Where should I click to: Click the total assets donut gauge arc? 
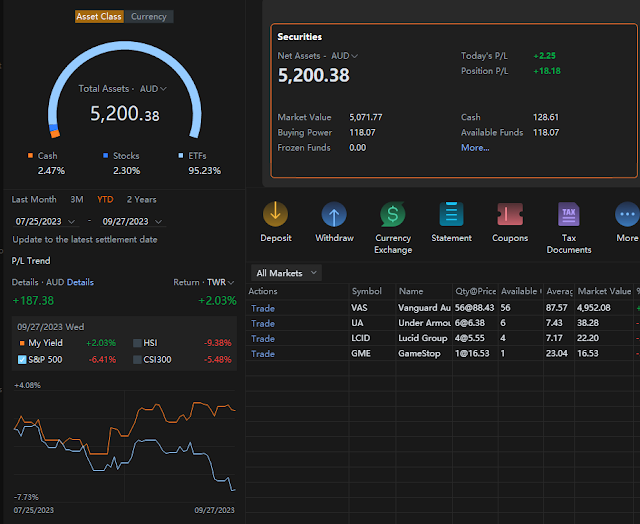[x=125, y=46]
